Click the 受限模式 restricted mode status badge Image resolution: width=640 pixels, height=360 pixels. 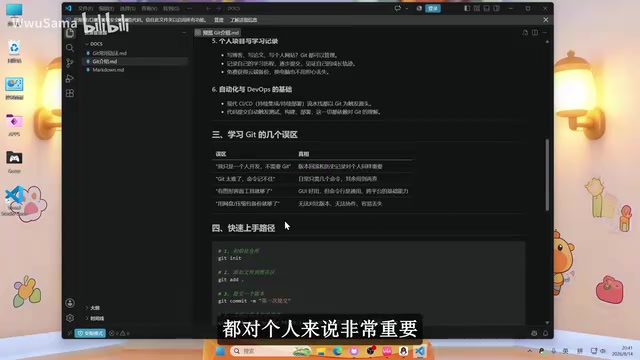91,333
